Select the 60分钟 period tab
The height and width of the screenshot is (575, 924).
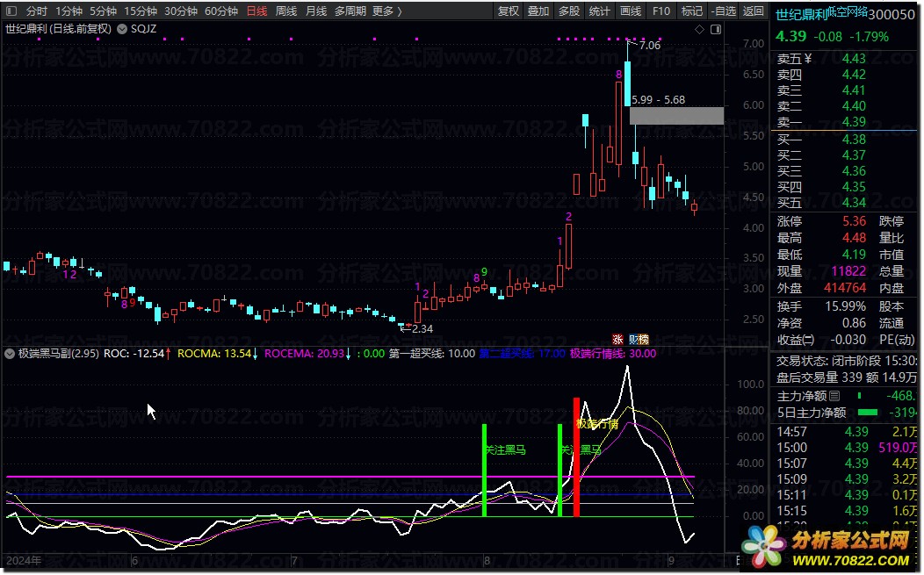point(221,11)
